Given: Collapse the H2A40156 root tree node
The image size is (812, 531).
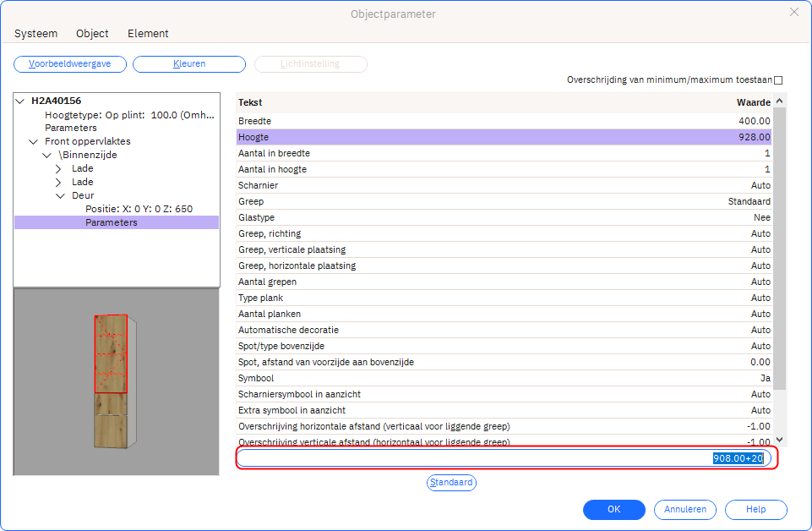Looking at the screenshot, I should [x=20, y=101].
